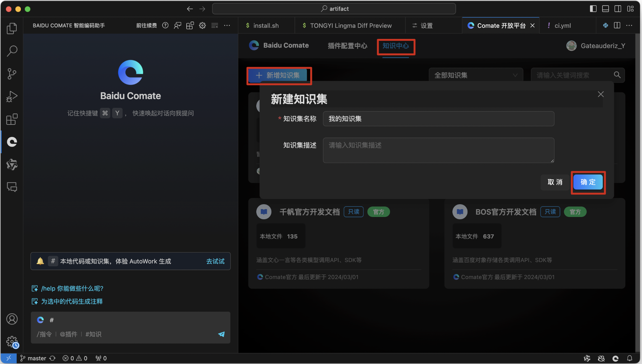
Task: Click the Comate chat input box
Action: click(x=131, y=327)
